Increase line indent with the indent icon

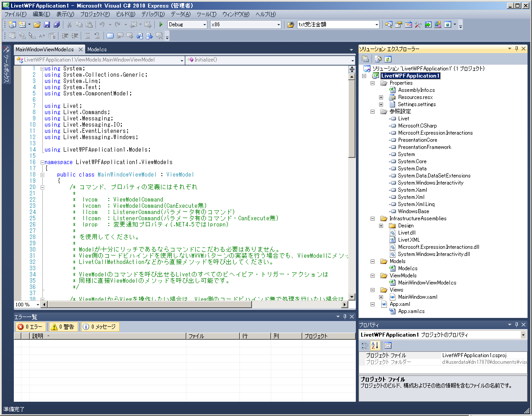tap(74, 36)
